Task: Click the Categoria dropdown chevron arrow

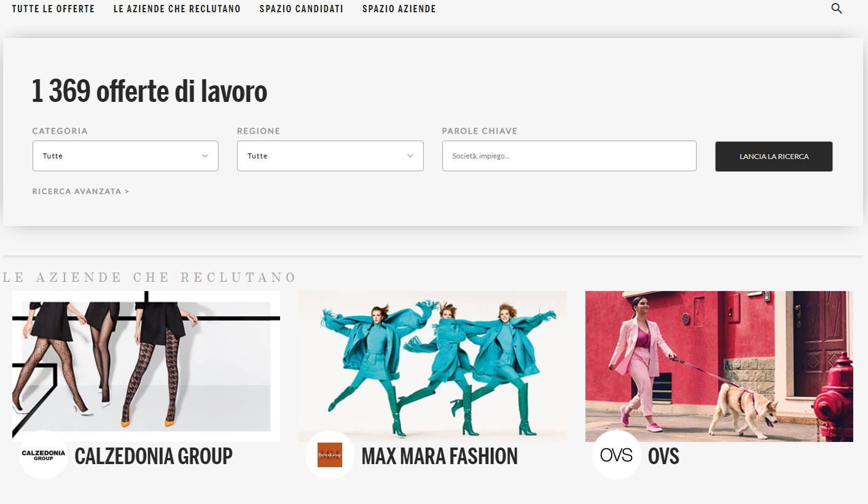Action: (x=205, y=156)
